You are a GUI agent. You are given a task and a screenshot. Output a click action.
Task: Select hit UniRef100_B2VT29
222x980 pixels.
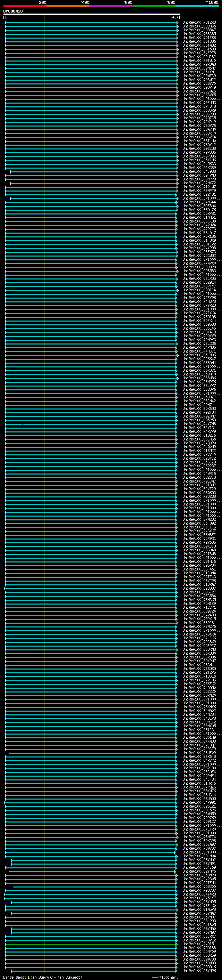click(x=199, y=489)
